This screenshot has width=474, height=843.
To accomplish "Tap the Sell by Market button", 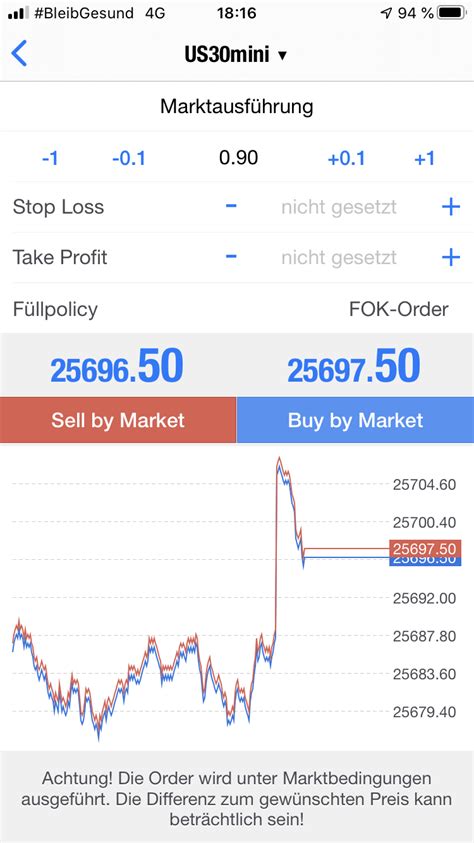I will pyautogui.click(x=118, y=420).
